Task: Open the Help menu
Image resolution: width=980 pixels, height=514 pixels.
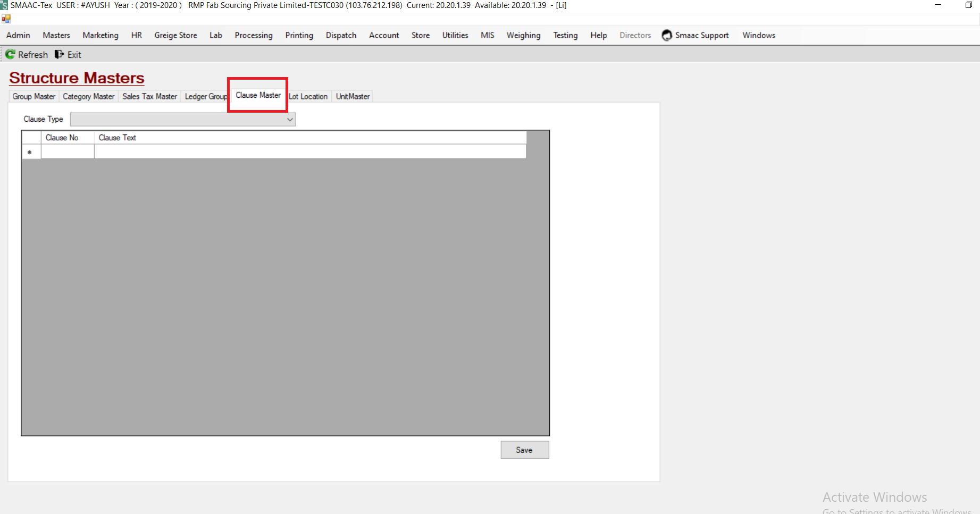Action: (599, 35)
